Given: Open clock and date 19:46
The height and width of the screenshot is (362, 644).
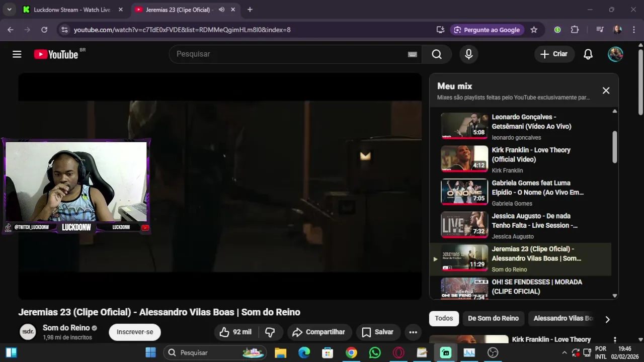Looking at the screenshot, I should (x=625, y=352).
